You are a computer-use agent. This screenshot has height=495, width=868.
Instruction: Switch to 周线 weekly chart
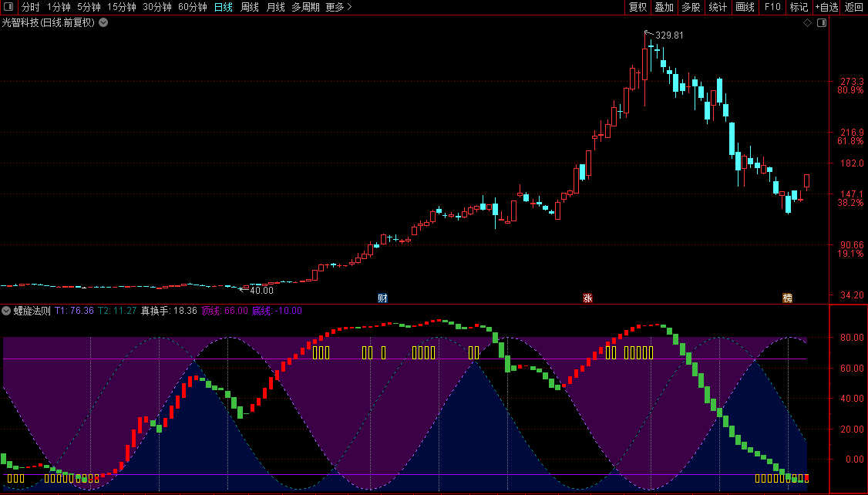point(250,7)
